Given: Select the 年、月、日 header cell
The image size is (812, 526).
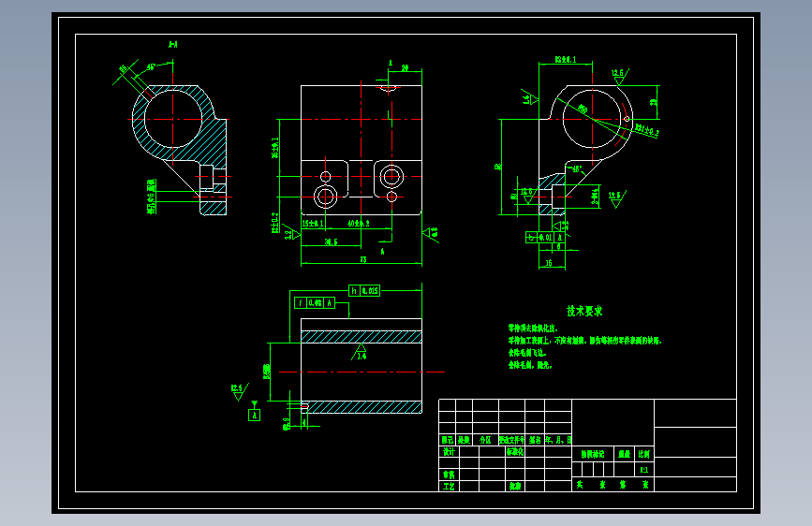Looking at the screenshot, I should 558,440.
